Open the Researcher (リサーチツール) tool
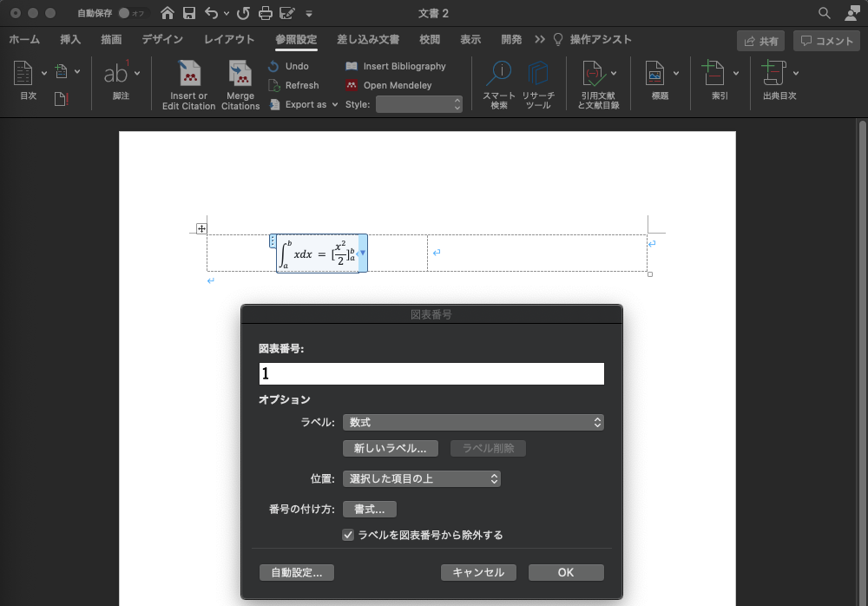This screenshot has width=868, height=606. pyautogui.click(x=538, y=74)
